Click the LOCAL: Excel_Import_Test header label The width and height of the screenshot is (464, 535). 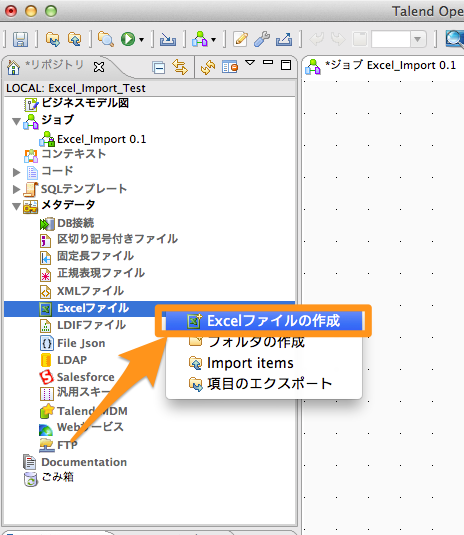[x=76, y=88]
